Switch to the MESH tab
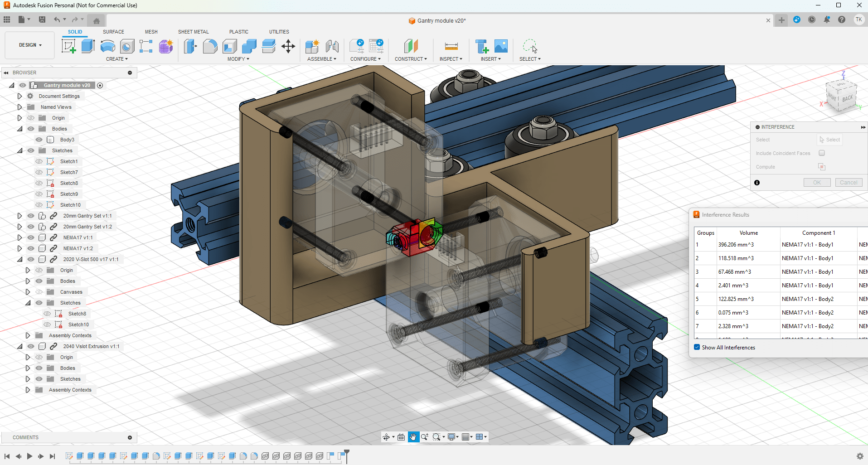 (x=151, y=32)
